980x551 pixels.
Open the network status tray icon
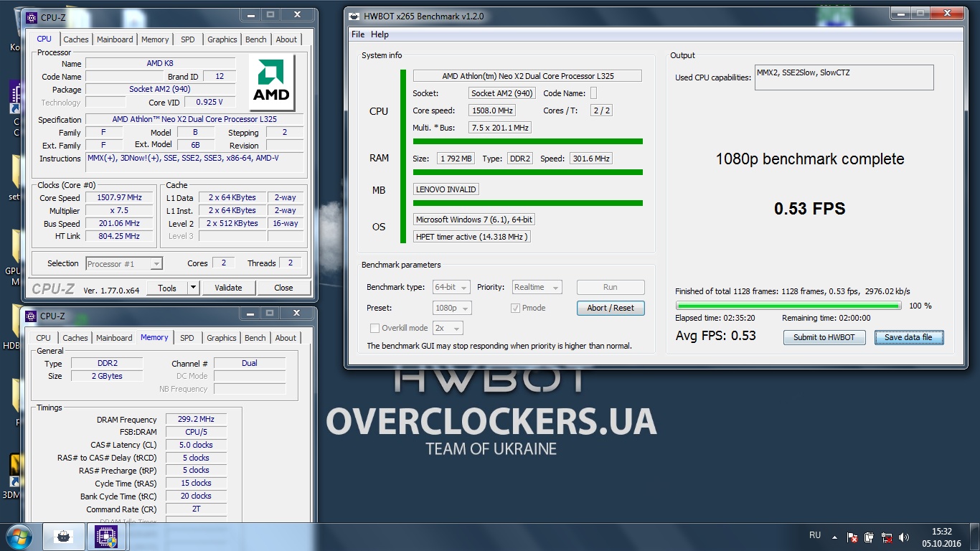click(887, 537)
